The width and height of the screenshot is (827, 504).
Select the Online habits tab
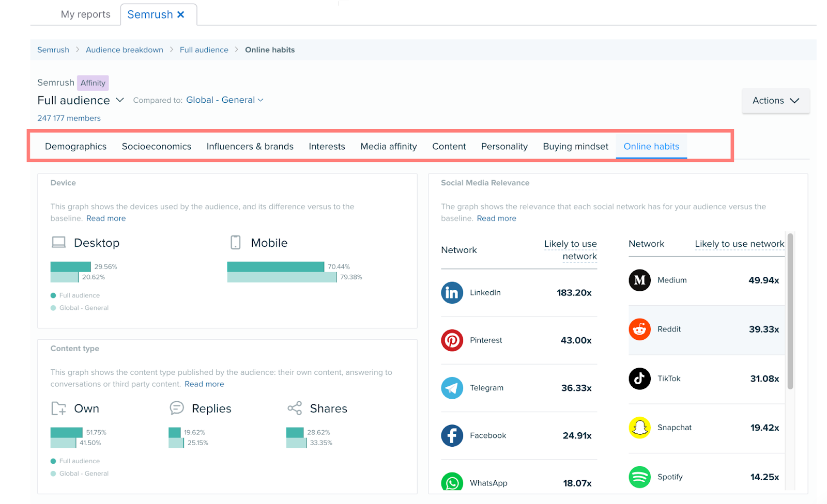[x=651, y=147]
